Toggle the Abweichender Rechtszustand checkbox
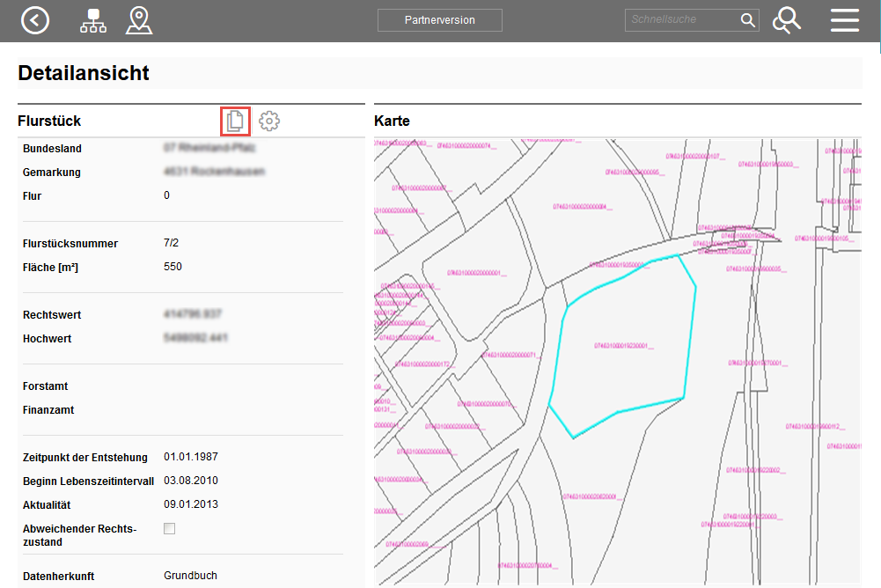 click(x=170, y=529)
